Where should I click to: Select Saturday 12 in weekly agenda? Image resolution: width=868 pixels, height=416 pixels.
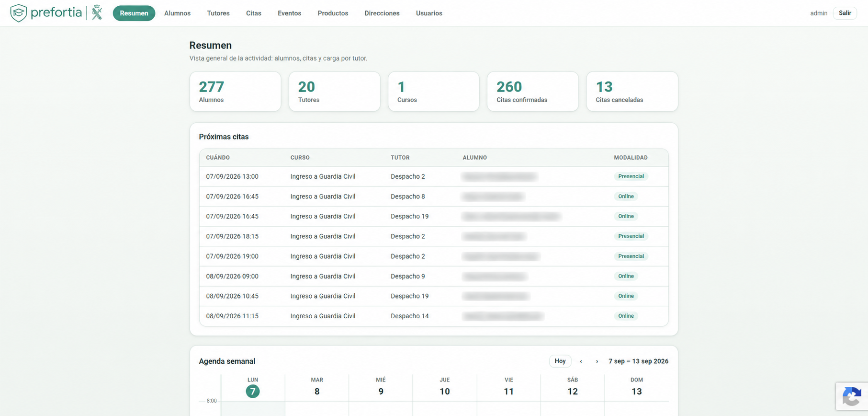pos(573,392)
